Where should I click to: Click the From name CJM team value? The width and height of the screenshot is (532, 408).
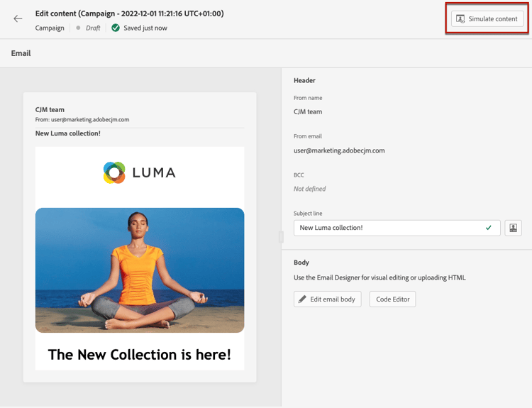coord(308,111)
